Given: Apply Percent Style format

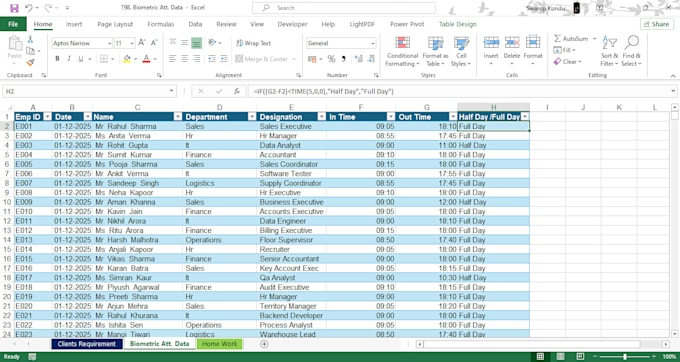Looking at the screenshot, I should click(331, 59).
